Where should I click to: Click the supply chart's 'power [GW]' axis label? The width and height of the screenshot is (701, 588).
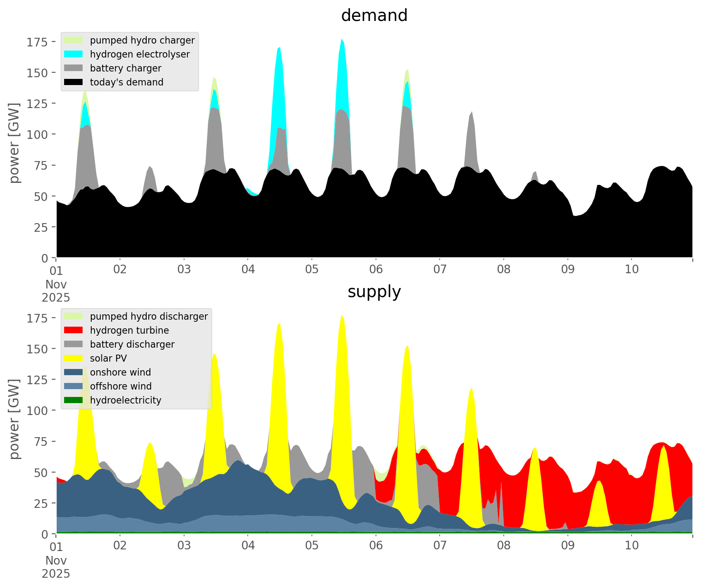pos(14,419)
